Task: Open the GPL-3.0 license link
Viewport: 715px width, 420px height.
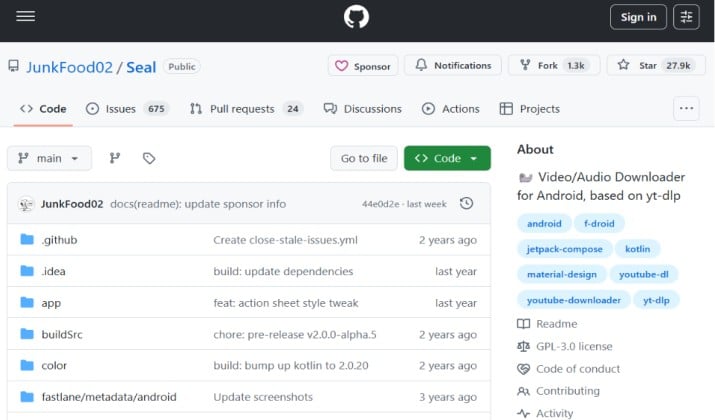Action: (x=574, y=347)
